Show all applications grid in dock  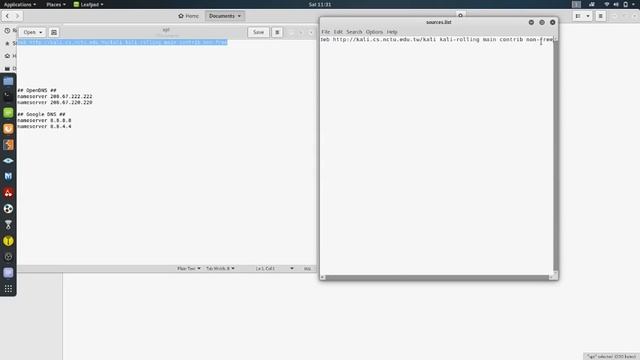pos(8,289)
